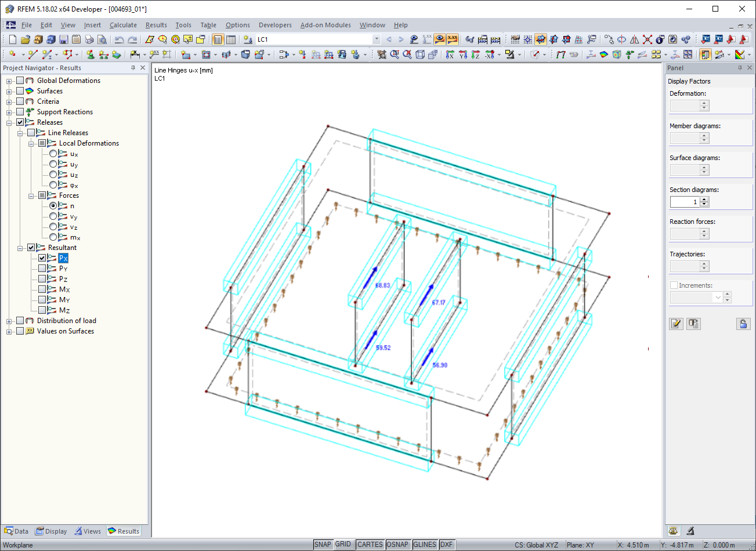The height and width of the screenshot is (551, 756).
Task: Toggle the Table display toolbar icon
Action: tap(230, 39)
